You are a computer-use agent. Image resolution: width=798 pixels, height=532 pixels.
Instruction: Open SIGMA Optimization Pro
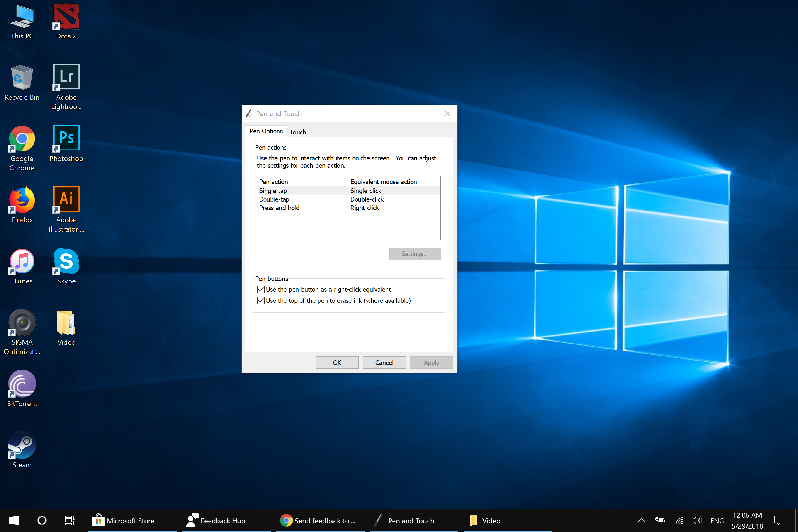(x=22, y=331)
